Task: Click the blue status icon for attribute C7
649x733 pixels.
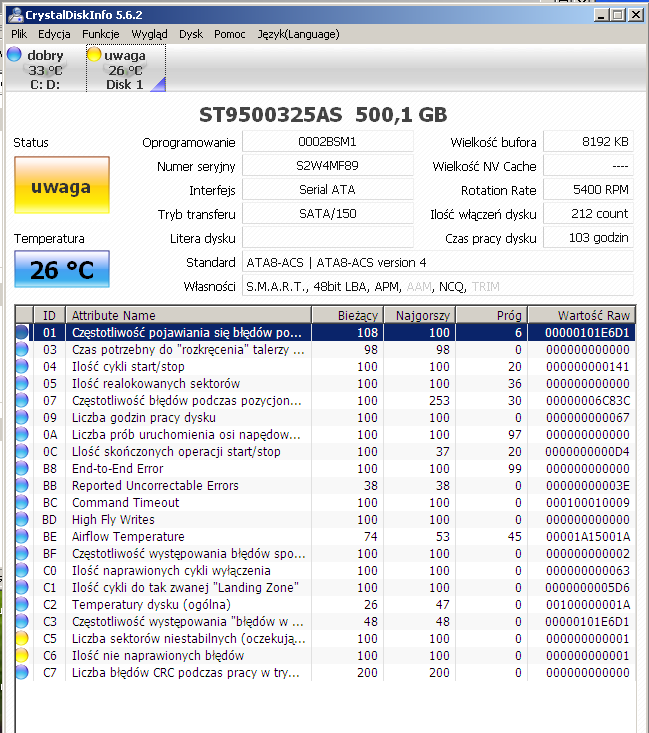Action: point(22,672)
